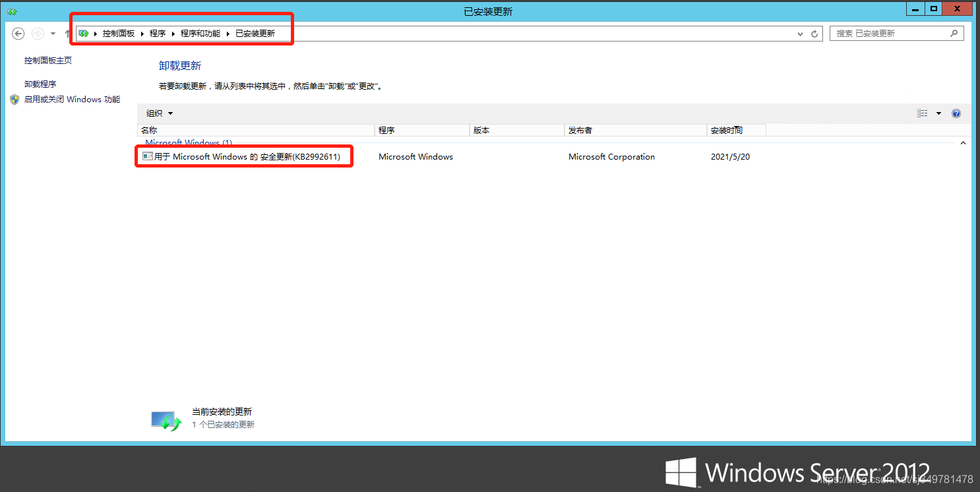Sort by the 名称 column header
Image resolution: width=980 pixels, height=492 pixels.
pyautogui.click(x=256, y=131)
